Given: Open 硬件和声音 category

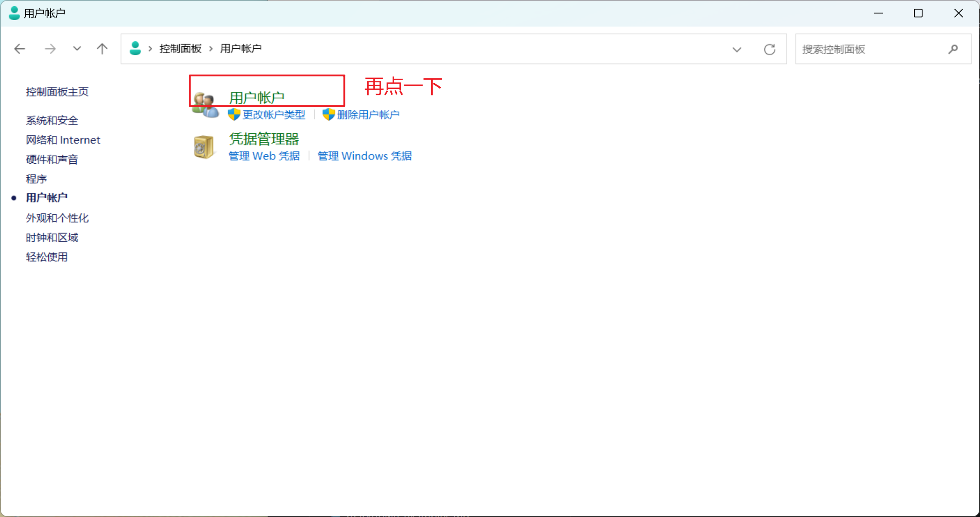Looking at the screenshot, I should coord(52,159).
